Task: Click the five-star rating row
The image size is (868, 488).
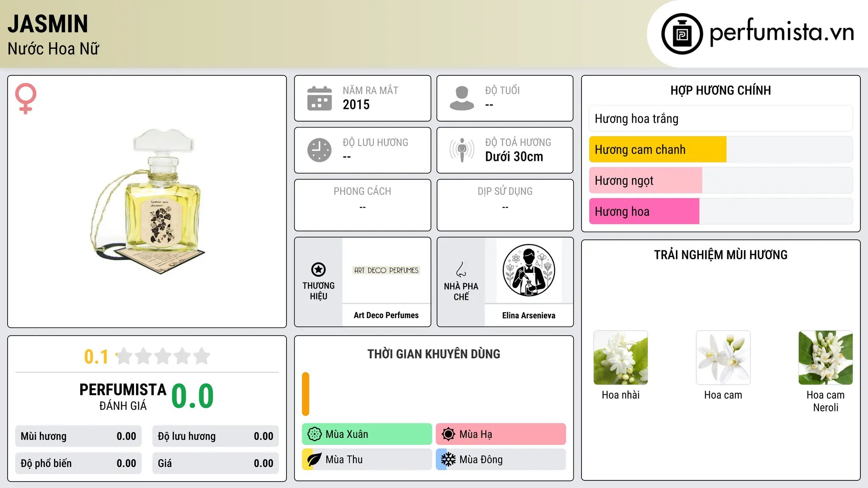Action: (163, 356)
